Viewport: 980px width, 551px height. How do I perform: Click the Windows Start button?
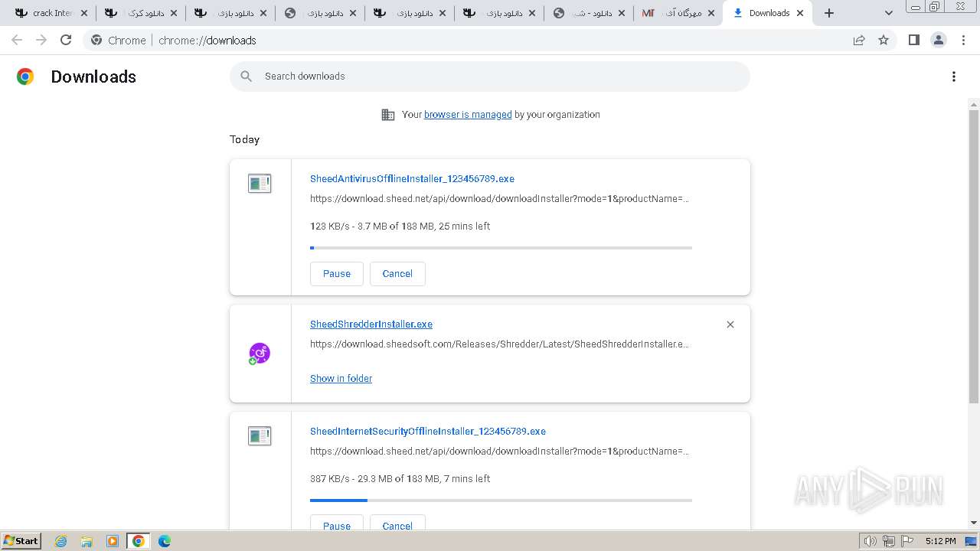(21, 541)
